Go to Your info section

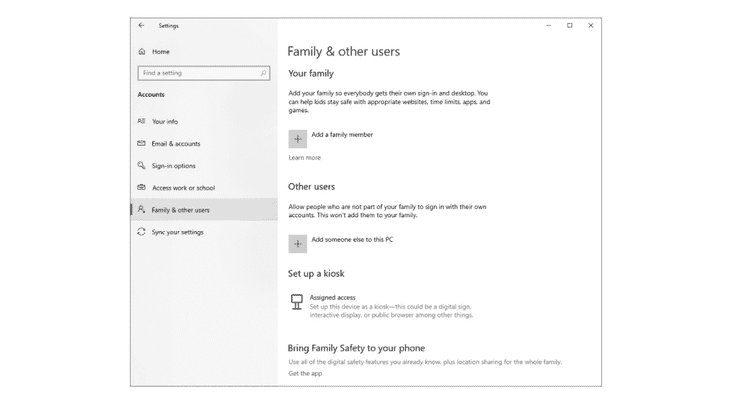(x=165, y=122)
